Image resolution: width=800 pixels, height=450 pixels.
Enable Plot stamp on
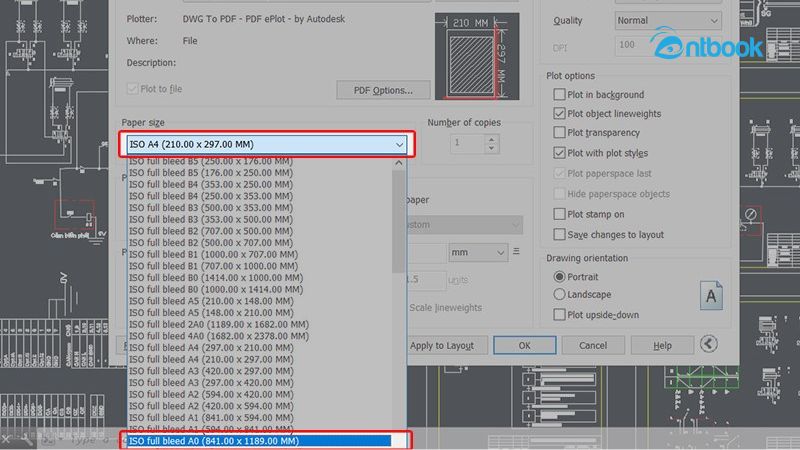point(559,214)
